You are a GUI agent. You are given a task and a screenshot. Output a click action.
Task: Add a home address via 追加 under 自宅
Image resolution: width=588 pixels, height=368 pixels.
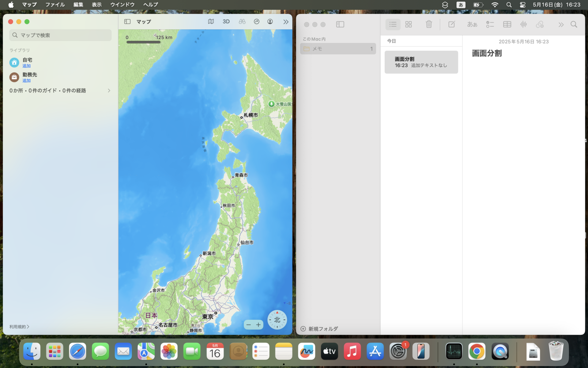pyautogui.click(x=27, y=66)
